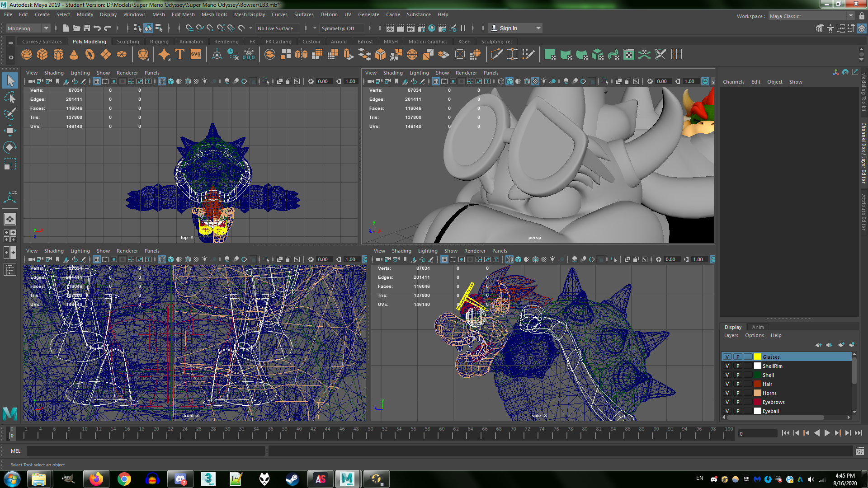Viewport: 868px width, 488px height.
Task: Open Options menu in Layer Editor
Action: tap(755, 335)
